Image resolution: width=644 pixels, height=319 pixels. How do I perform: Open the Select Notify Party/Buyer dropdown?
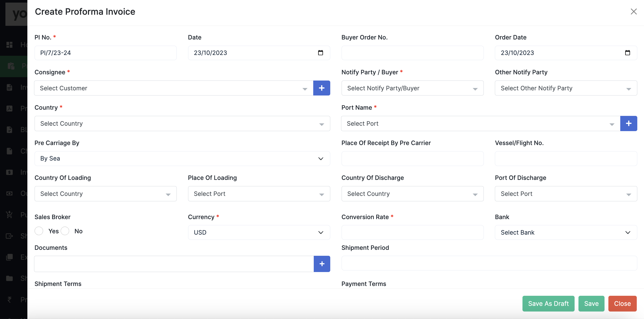(x=412, y=88)
